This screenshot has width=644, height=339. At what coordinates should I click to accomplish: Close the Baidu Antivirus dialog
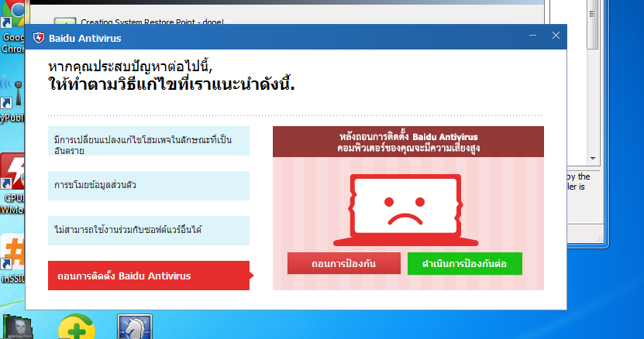556,36
